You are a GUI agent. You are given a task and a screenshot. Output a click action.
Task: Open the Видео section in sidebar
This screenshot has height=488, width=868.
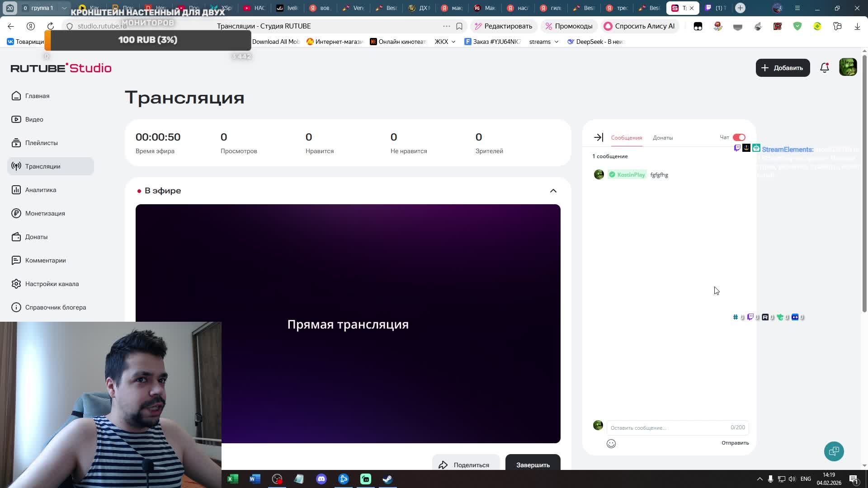pyautogui.click(x=34, y=119)
